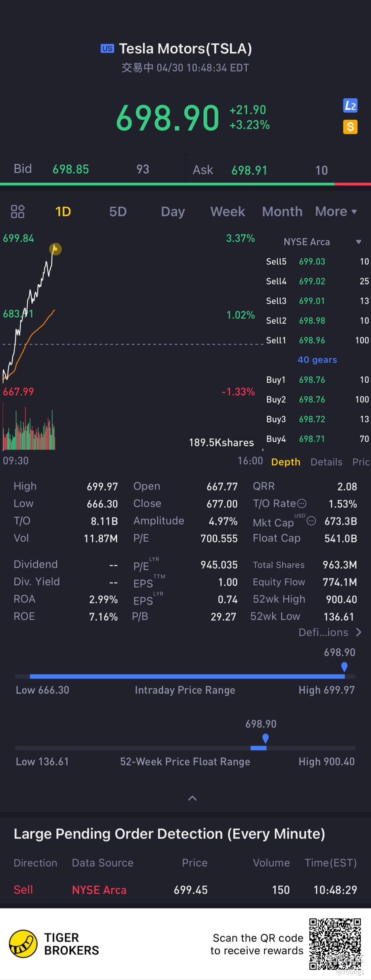
Task: Tap the blue L2 level-two quotes icon
Action: click(x=350, y=105)
